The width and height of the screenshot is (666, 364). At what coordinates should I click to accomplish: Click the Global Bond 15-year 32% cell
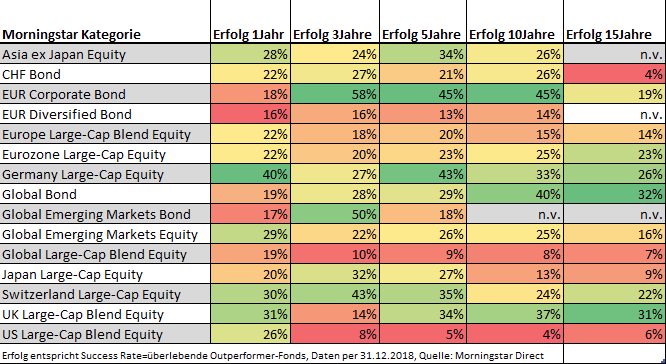tap(615, 194)
